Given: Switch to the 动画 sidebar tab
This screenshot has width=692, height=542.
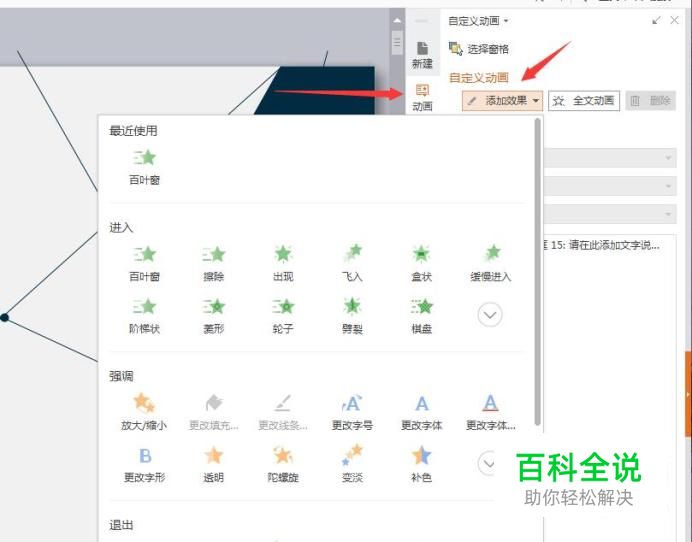Looking at the screenshot, I should coord(422,98).
